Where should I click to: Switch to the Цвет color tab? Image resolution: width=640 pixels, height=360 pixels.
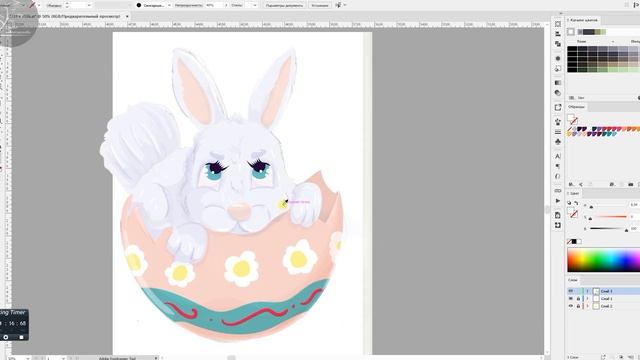(575, 193)
